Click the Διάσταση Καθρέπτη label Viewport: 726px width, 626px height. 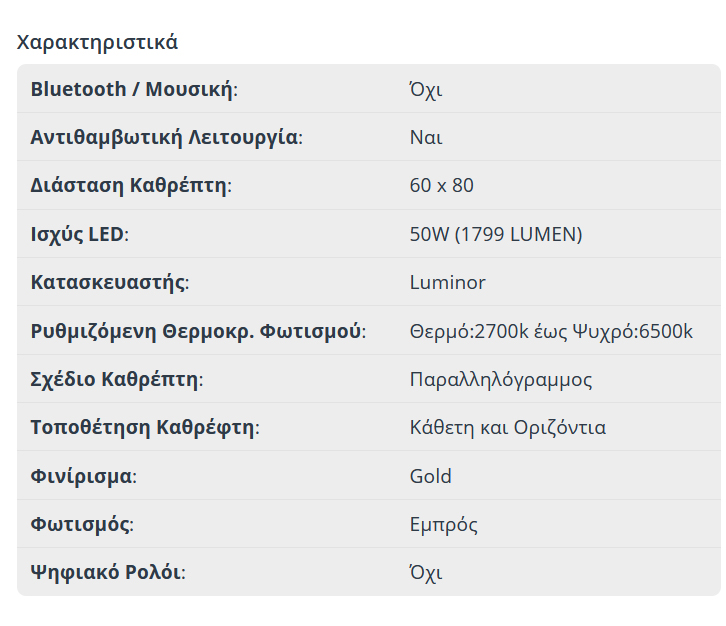(x=131, y=185)
